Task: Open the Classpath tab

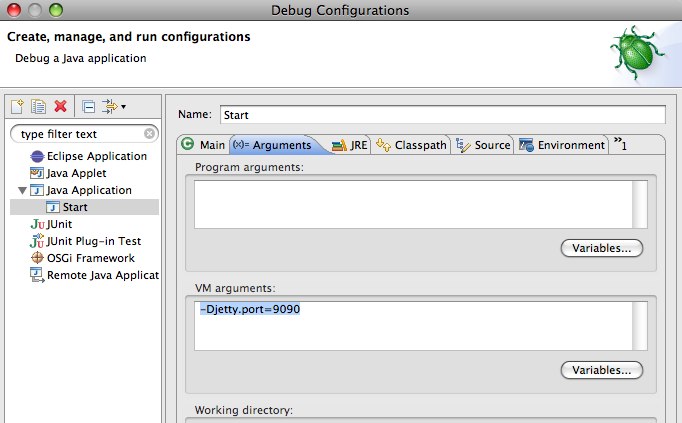Action: coord(412,145)
